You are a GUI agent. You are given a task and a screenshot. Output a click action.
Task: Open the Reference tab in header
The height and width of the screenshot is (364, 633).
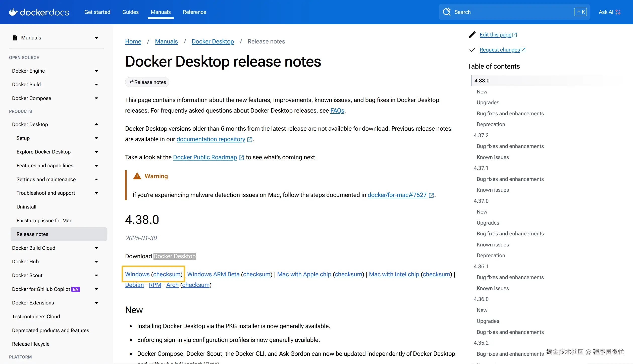pyautogui.click(x=194, y=12)
